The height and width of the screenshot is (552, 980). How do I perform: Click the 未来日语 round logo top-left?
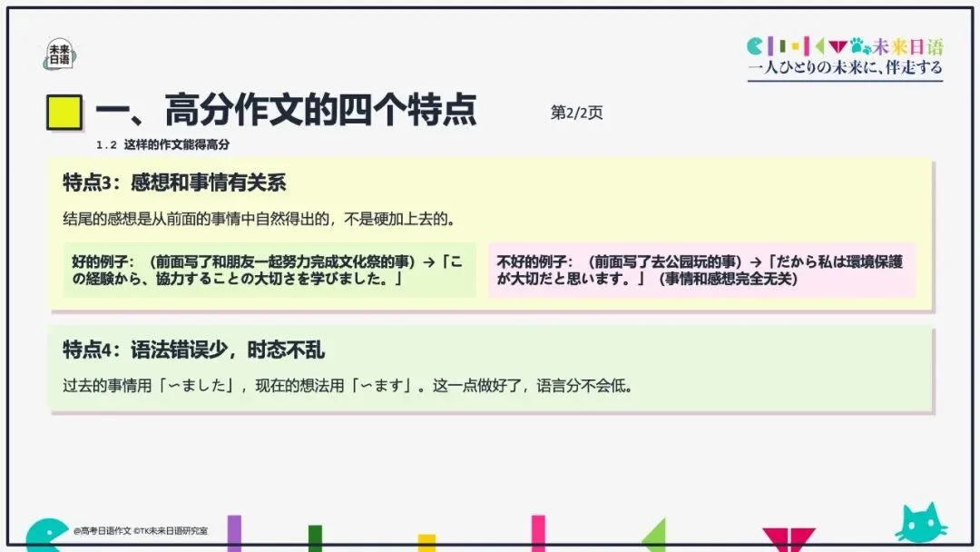[60, 54]
